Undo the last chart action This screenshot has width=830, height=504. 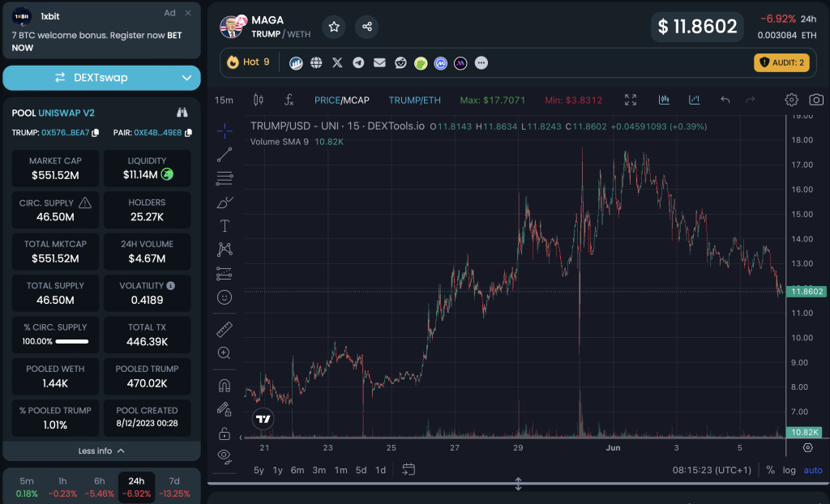(x=725, y=100)
